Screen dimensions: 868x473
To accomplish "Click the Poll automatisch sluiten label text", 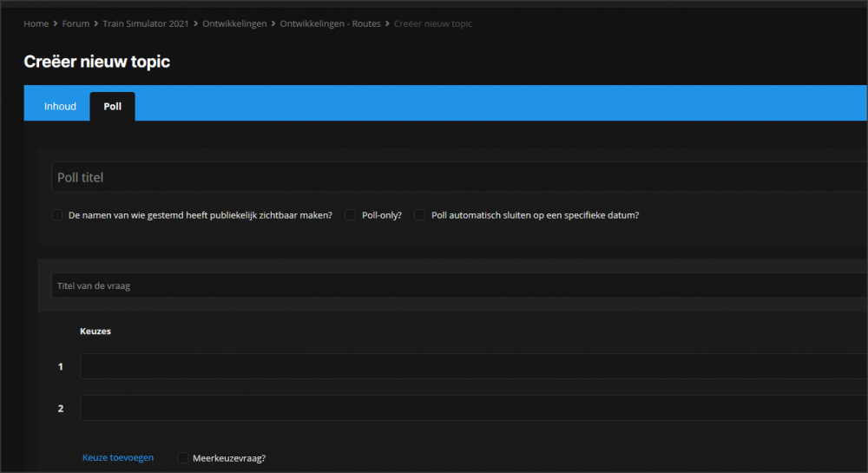I will [535, 215].
